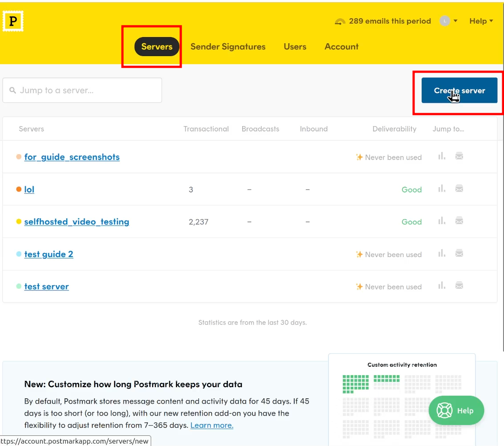Click the Servers column header
Viewport: 504px width, 446px height.
point(32,129)
